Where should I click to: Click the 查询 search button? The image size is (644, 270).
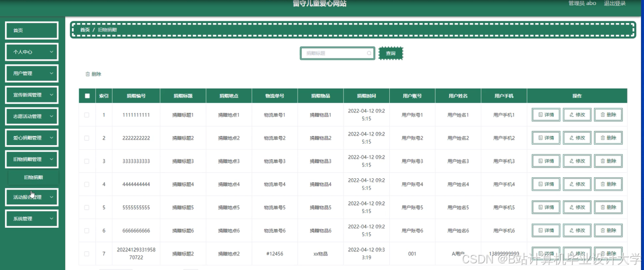pyautogui.click(x=391, y=53)
